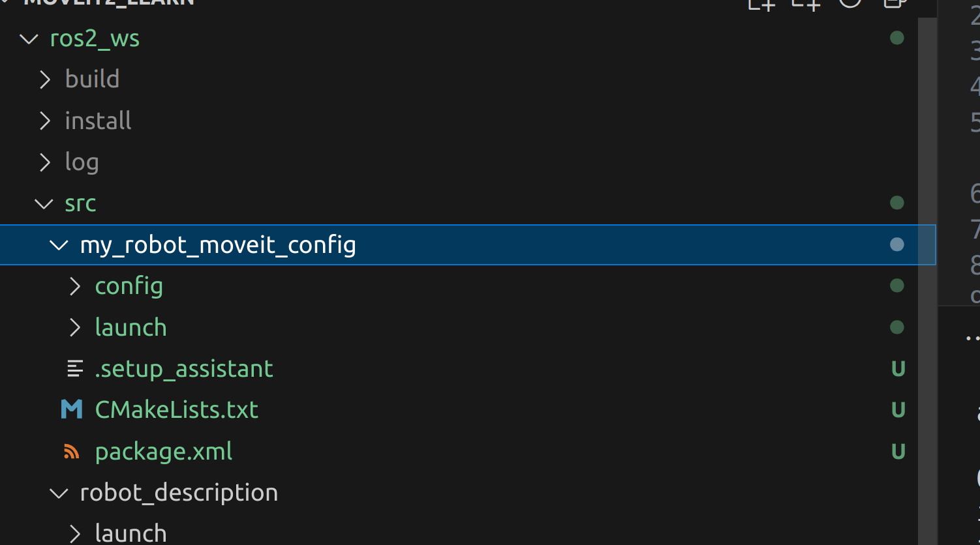Click the text-file icon beside .setup_assistant
Viewport: 980px width, 545px height.
[75, 369]
